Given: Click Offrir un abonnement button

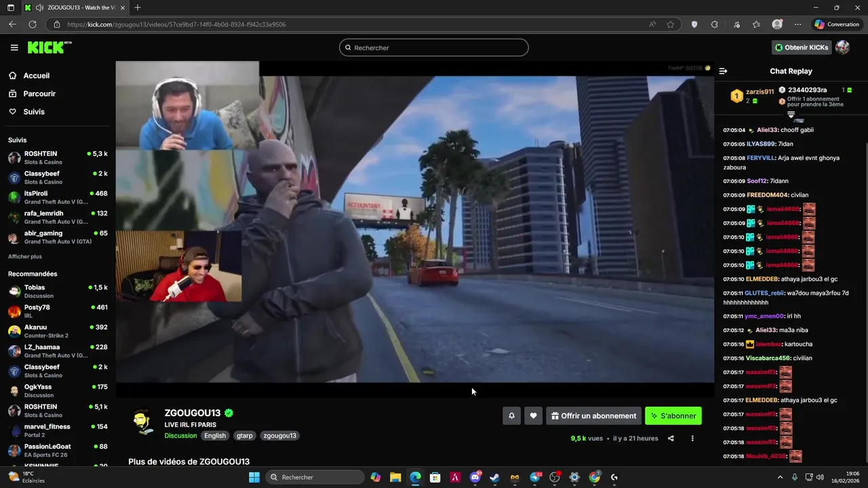Looking at the screenshot, I should coord(594,416).
